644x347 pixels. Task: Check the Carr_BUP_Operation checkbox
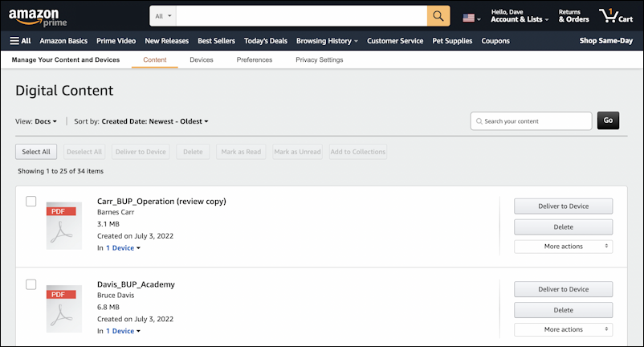tap(31, 202)
